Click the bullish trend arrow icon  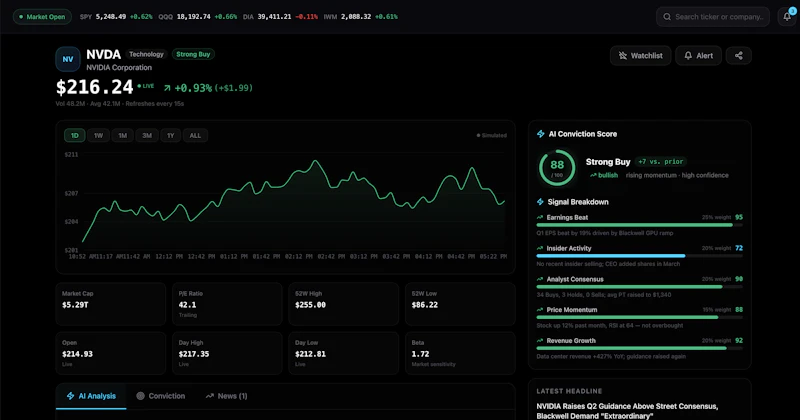(593, 175)
